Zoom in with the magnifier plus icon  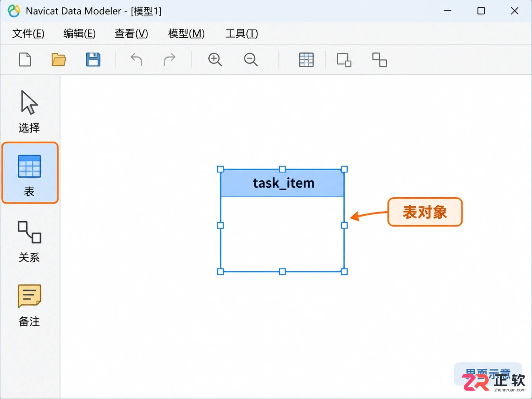click(x=215, y=59)
